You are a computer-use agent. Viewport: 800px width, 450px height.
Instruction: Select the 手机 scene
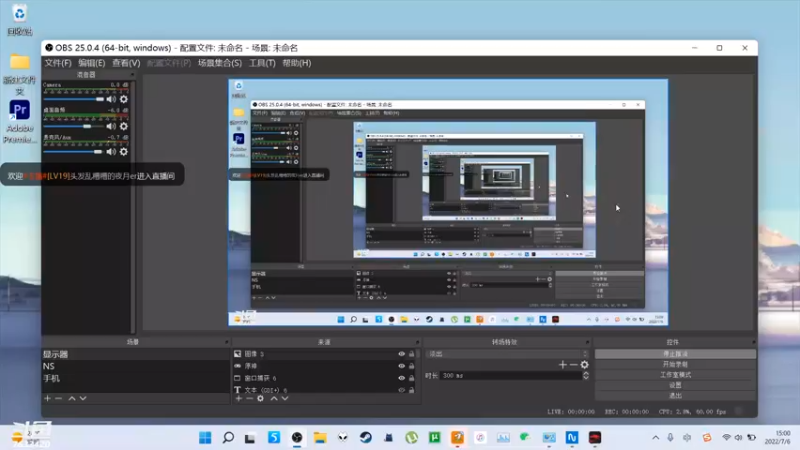pos(136,379)
